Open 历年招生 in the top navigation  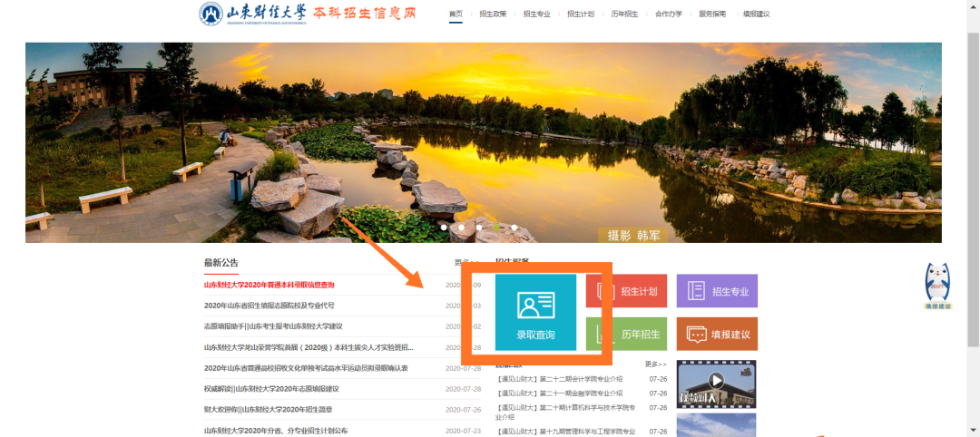(624, 14)
